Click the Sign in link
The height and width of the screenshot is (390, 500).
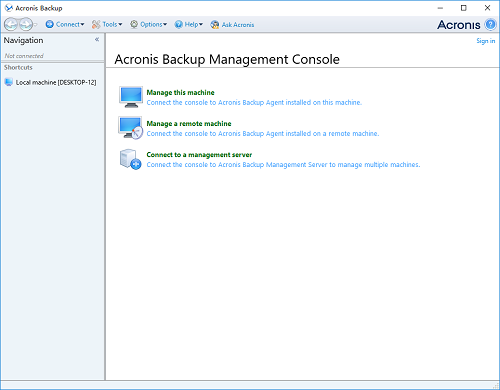pyautogui.click(x=485, y=41)
